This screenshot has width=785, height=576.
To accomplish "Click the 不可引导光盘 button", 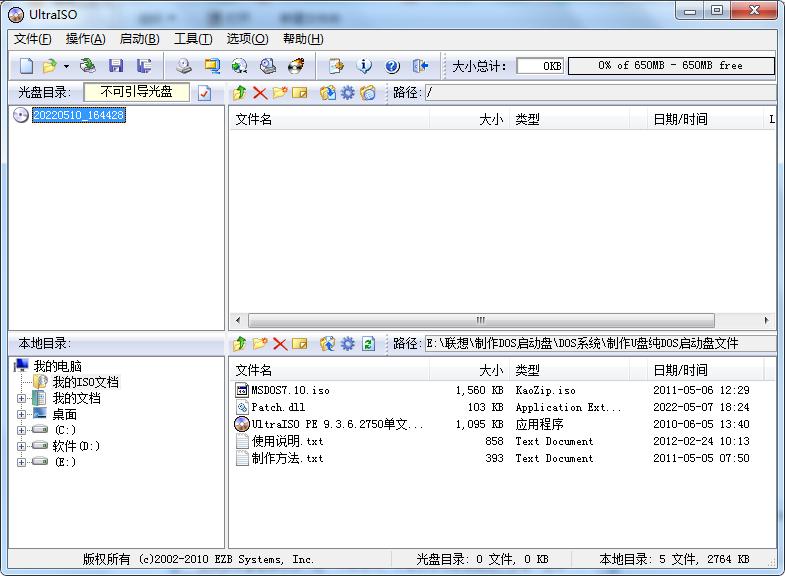I will coord(136,92).
